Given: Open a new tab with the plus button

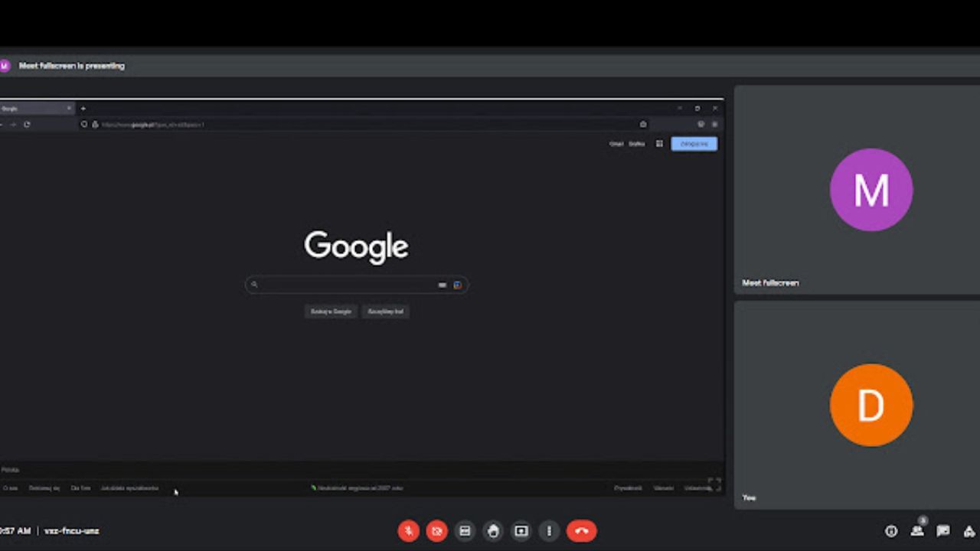Looking at the screenshot, I should (x=83, y=109).
